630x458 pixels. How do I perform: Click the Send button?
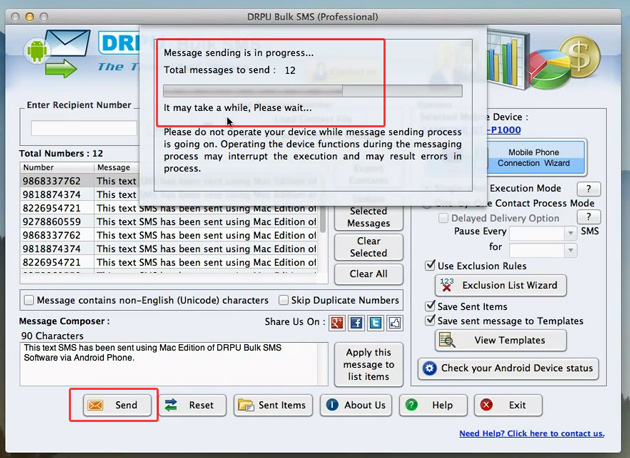click(117, 405)
